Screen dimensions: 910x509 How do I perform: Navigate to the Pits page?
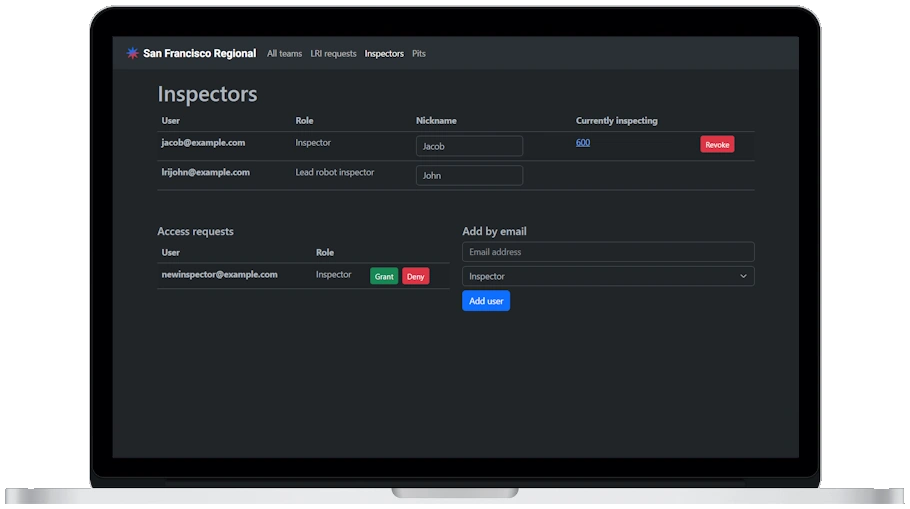coord(419,54)
